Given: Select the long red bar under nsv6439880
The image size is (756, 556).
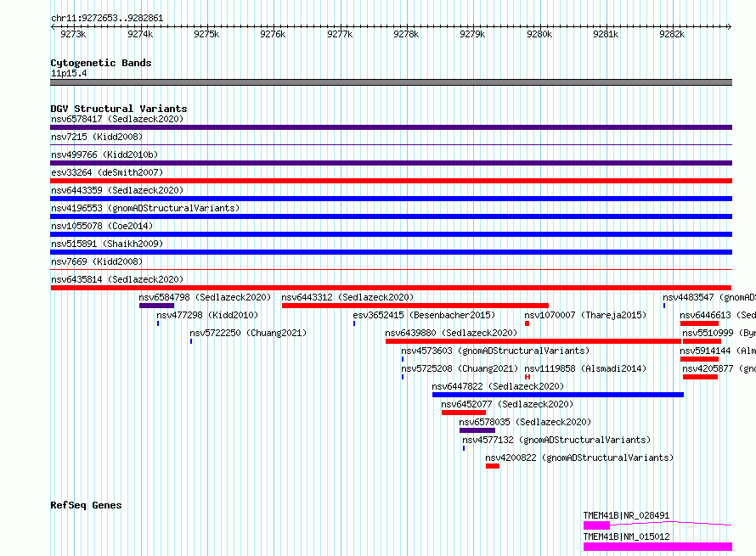Looking at the screenshot, I should pos(533,341).
